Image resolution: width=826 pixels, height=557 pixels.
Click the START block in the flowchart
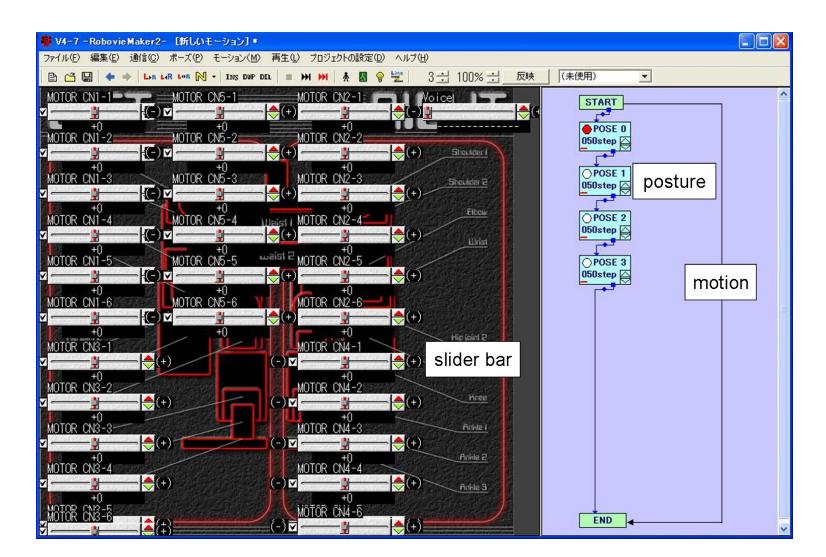[601, 102]
